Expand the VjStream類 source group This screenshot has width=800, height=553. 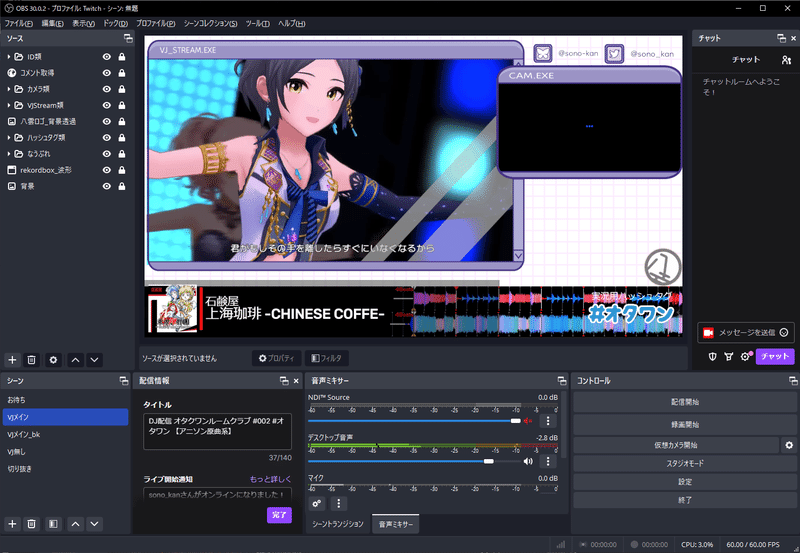[9, 105]
